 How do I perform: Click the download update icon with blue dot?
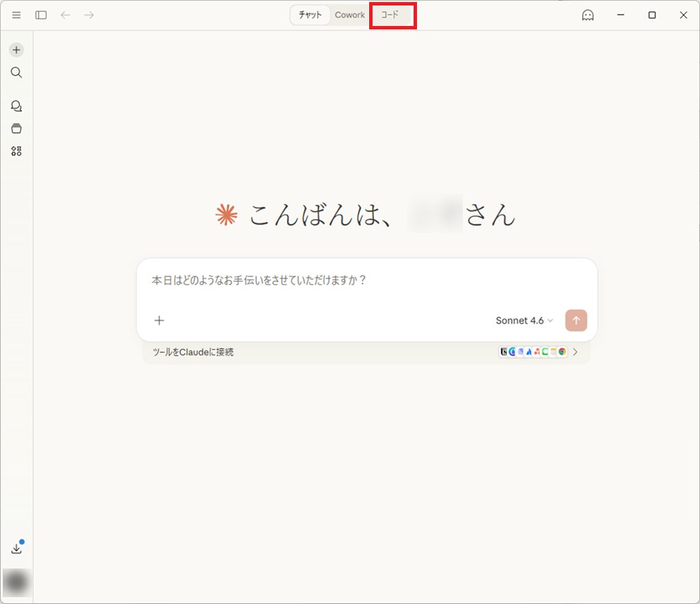point(17,548)
